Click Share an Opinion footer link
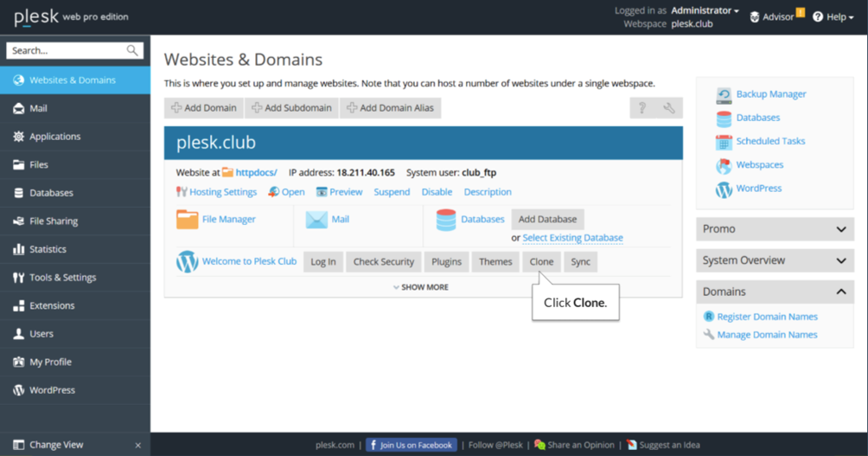868x456 pixels. coord(581,445)
